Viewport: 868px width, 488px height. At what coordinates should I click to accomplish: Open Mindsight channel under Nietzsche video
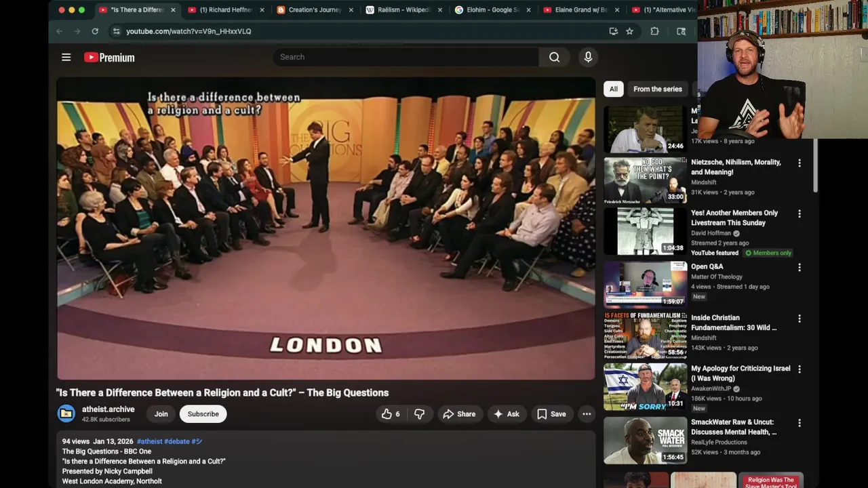click(x=704, y=182)
